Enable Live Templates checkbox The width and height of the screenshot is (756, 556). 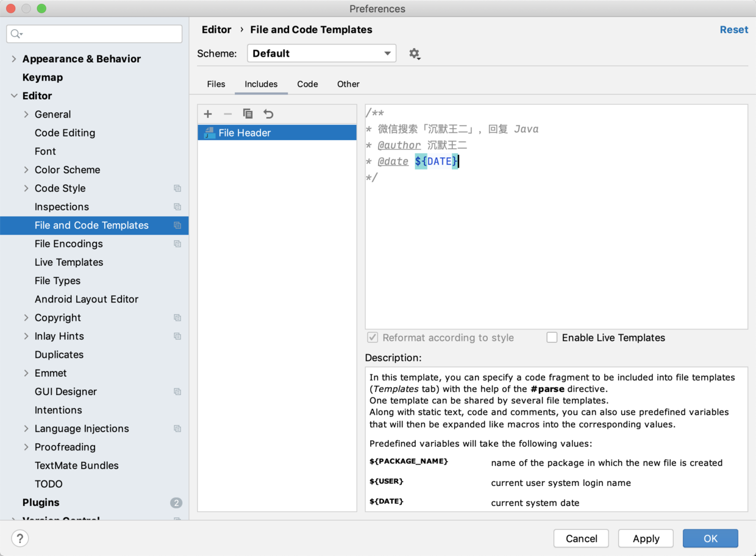(x=552, y=338)
